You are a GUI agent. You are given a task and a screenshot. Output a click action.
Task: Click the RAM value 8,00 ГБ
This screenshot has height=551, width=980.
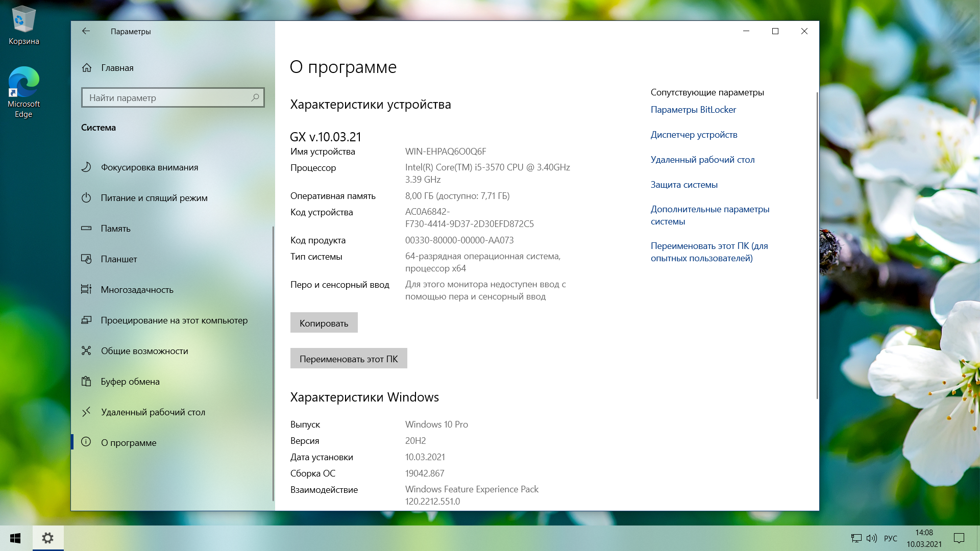[457, 196]
